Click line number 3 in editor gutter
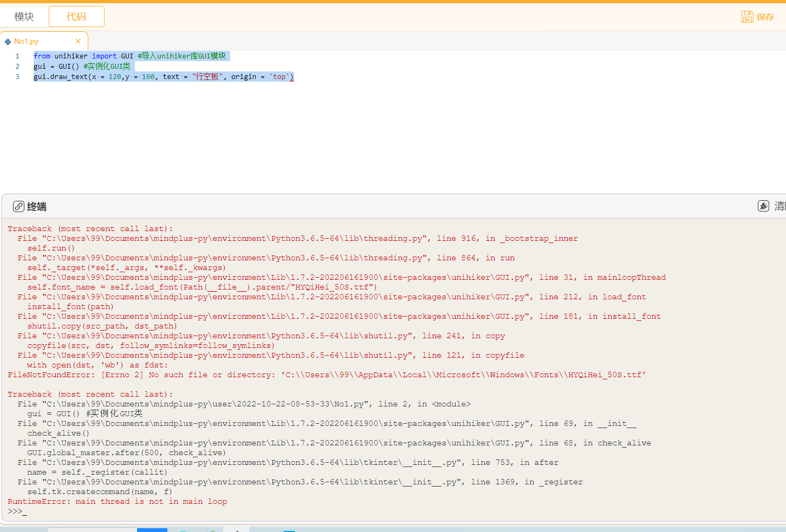 pos(17,76)
